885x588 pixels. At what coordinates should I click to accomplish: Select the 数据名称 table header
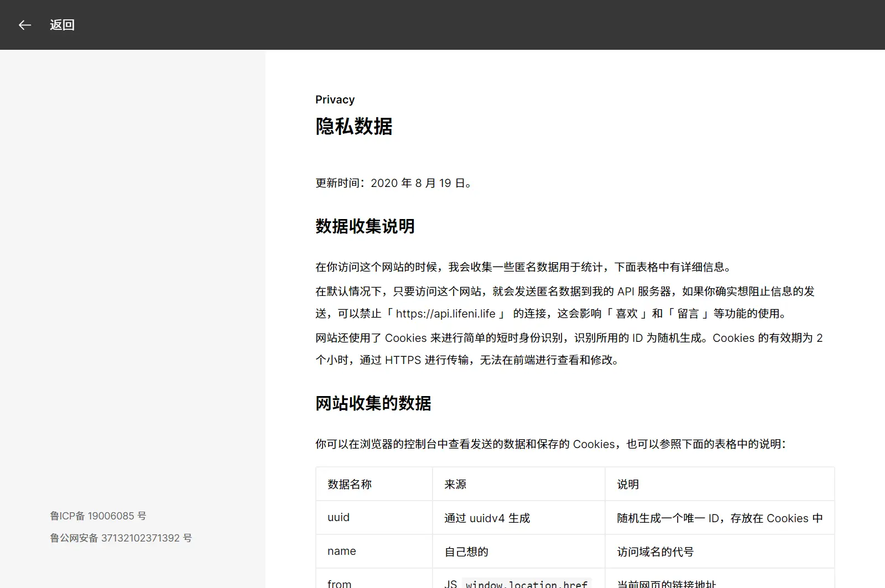(349, 484)
